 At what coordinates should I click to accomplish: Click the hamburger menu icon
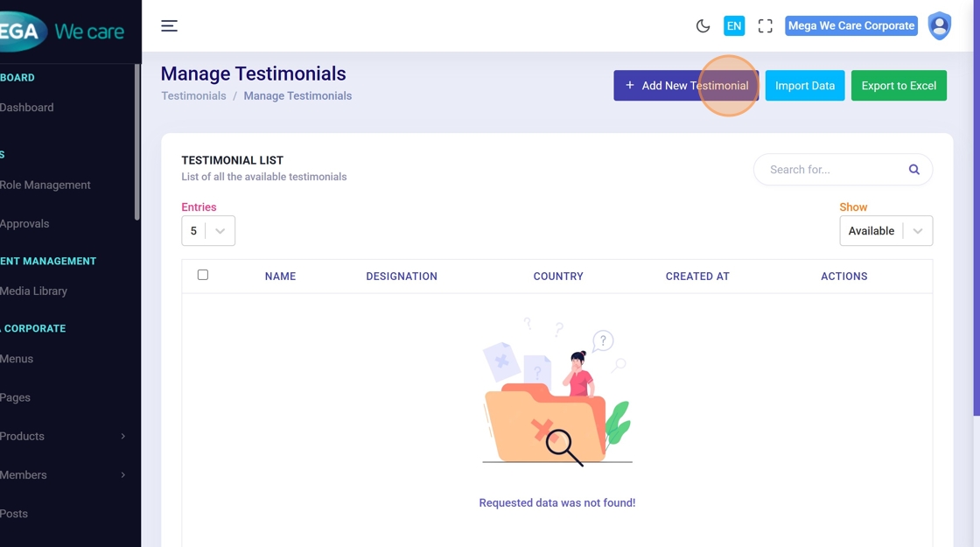click(x=169, y=26)
